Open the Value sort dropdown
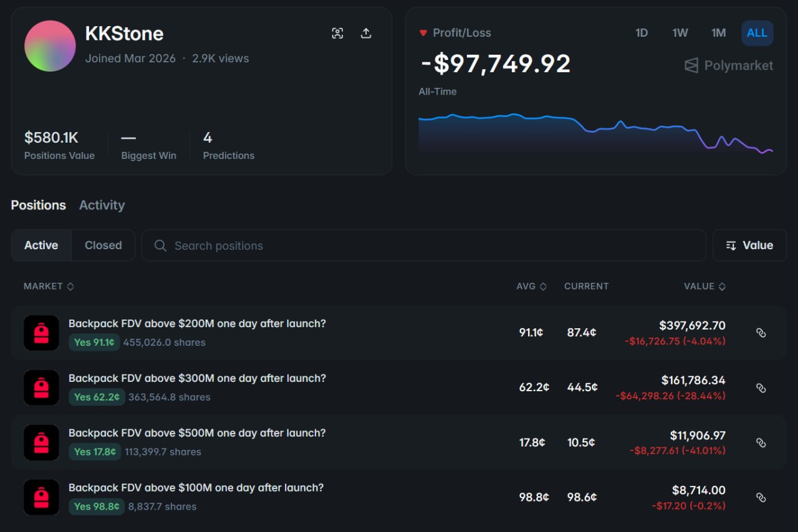 click(x=749, y=245)
